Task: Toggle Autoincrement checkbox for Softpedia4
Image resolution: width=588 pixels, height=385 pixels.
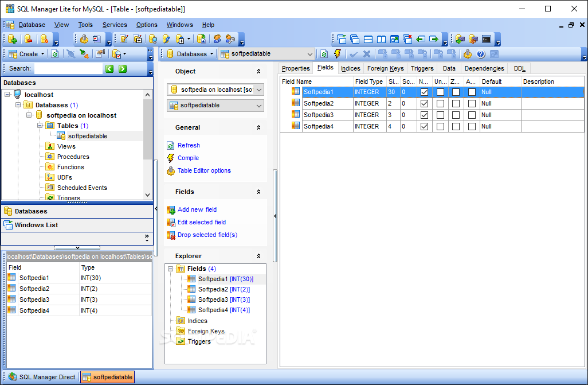Action: (x=472, y=127)
